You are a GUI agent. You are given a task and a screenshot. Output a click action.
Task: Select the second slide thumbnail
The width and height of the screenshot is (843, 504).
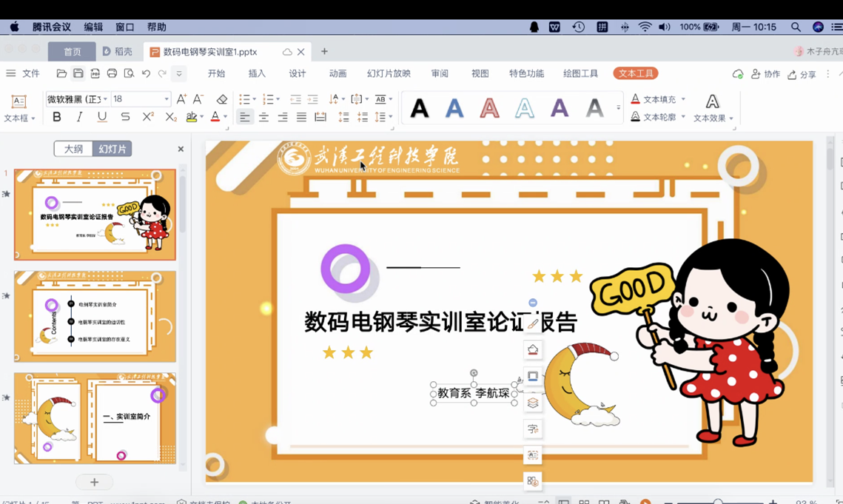(x=95, y=316)
